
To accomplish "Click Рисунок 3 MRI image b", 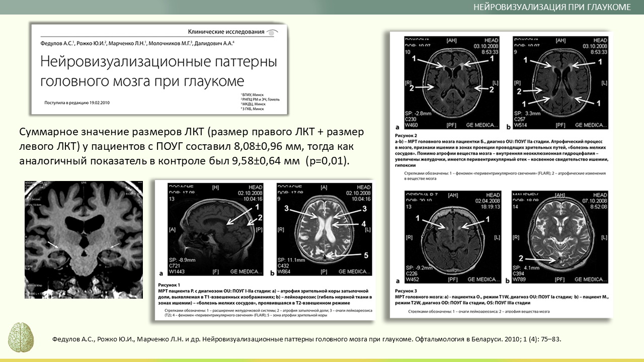I will click(x=560, y=236).
